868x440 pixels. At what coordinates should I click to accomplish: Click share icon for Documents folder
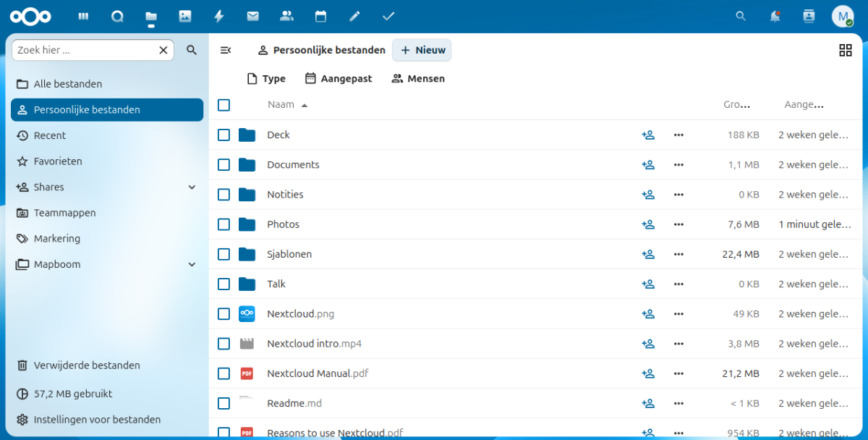coord(647,165)
